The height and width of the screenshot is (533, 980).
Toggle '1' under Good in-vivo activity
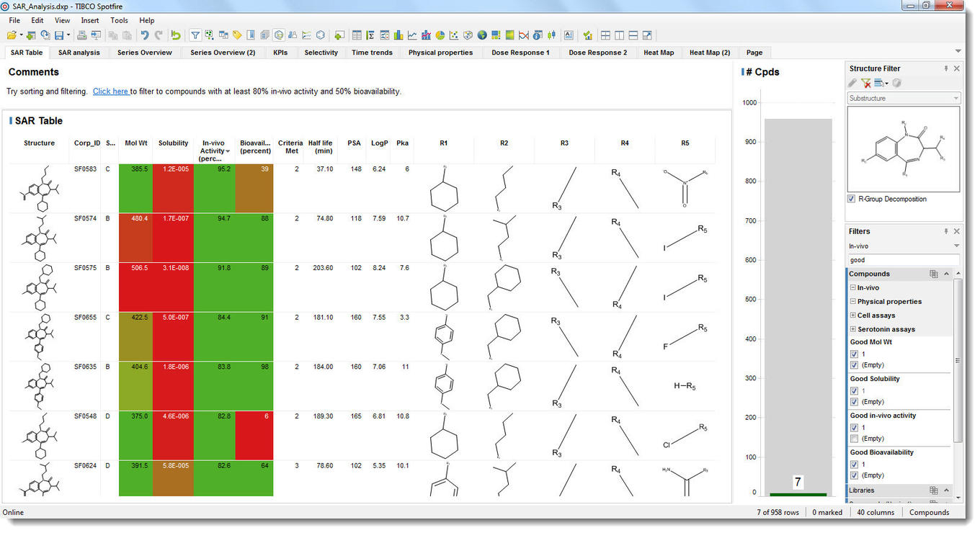click(854, 428)
